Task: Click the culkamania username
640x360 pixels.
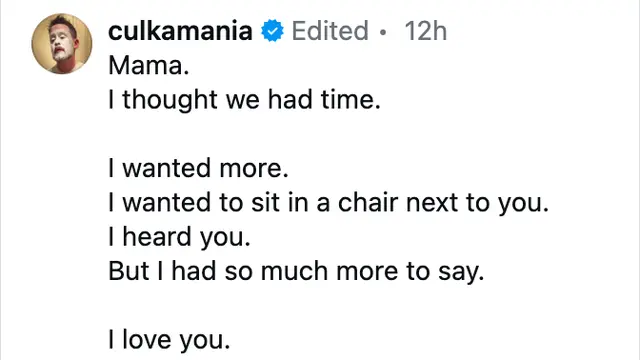Action: coord(180,31)
